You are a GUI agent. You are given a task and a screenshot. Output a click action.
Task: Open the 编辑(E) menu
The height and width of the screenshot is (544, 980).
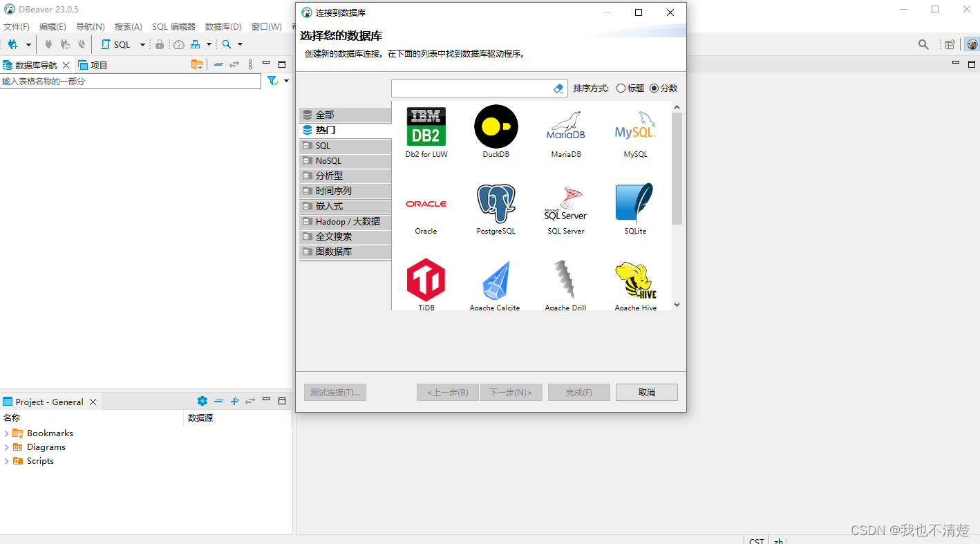tap(53, 26)
